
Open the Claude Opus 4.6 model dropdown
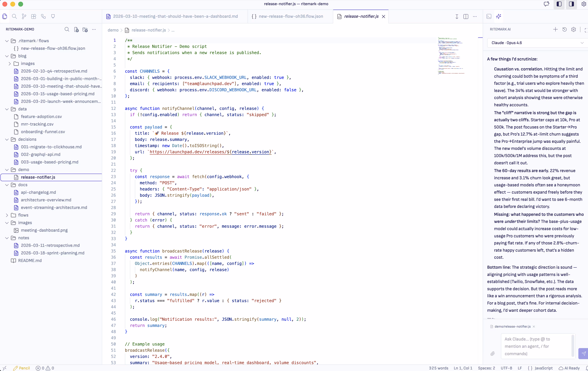click(x=536, y=43)
